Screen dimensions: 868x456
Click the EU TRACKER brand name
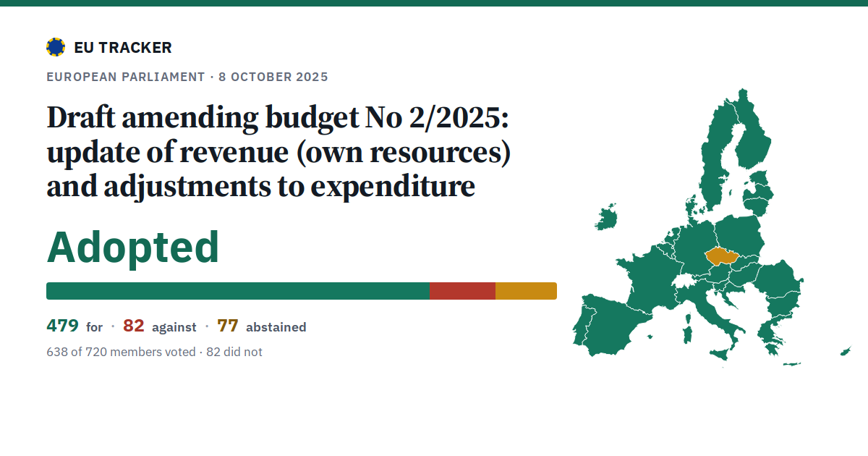123,48
